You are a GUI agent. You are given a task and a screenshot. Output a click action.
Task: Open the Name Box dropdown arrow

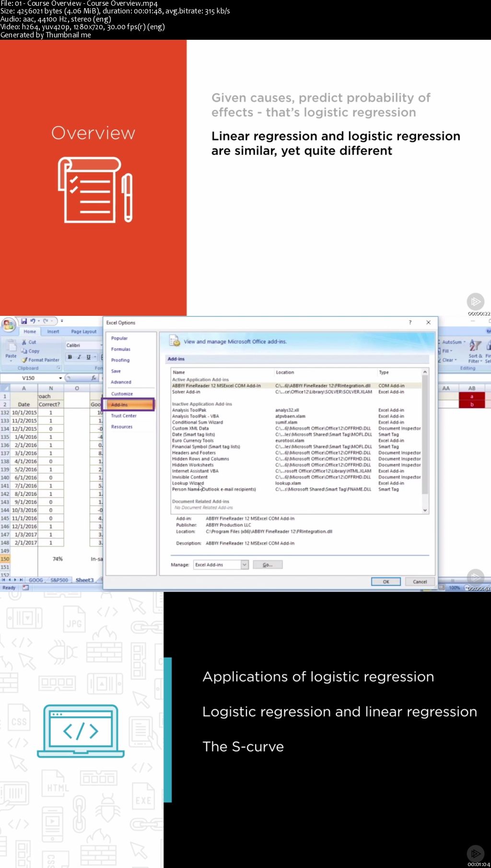coord(60,378)
